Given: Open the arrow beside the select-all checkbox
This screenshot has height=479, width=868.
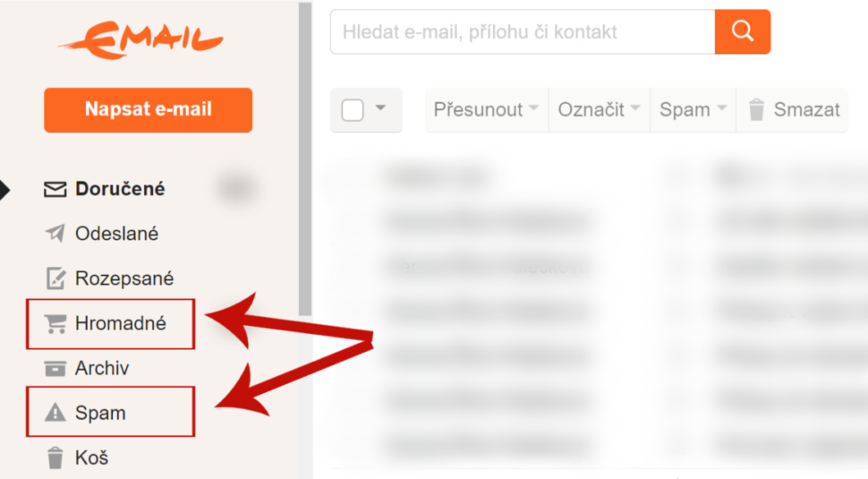Looking at the screenshot, I should (380, 107).
